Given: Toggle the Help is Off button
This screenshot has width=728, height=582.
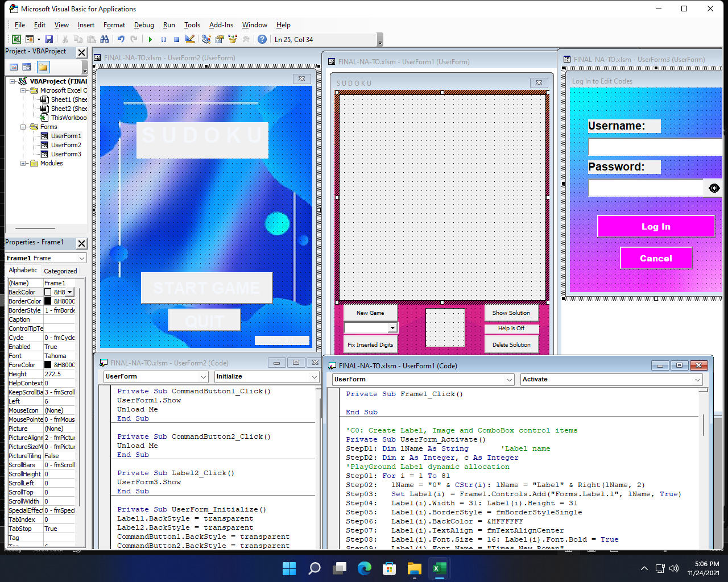Looking at the screenshot, I should tap(511, 329).
